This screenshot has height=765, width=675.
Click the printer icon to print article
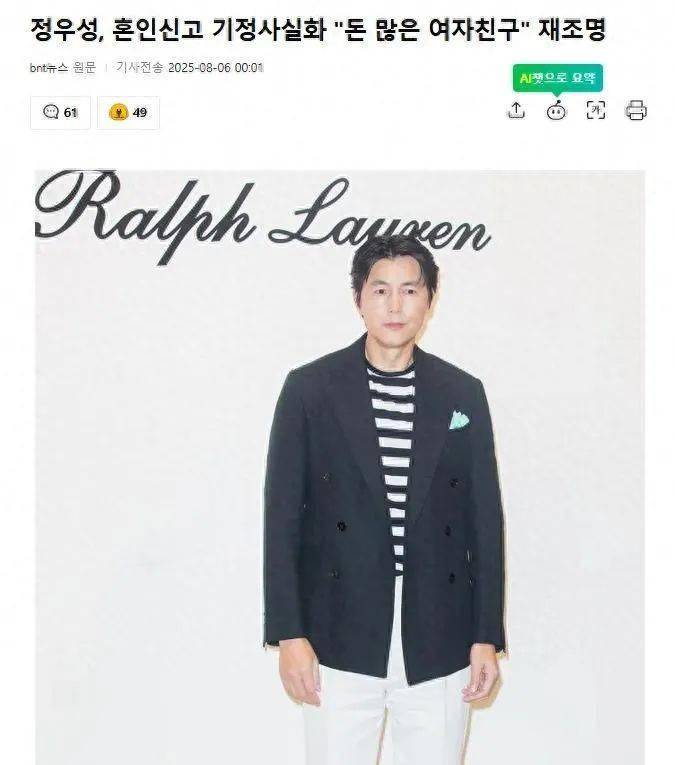coord(636,110)
